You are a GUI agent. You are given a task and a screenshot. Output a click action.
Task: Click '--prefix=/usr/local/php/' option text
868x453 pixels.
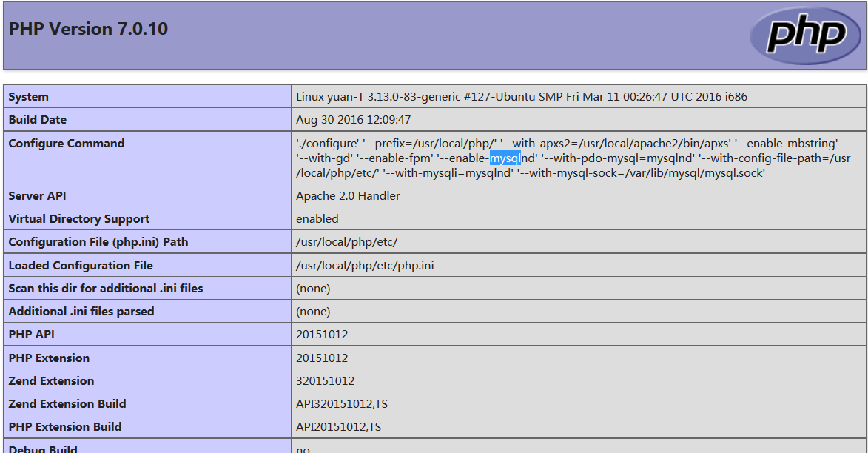coord(430,144)
